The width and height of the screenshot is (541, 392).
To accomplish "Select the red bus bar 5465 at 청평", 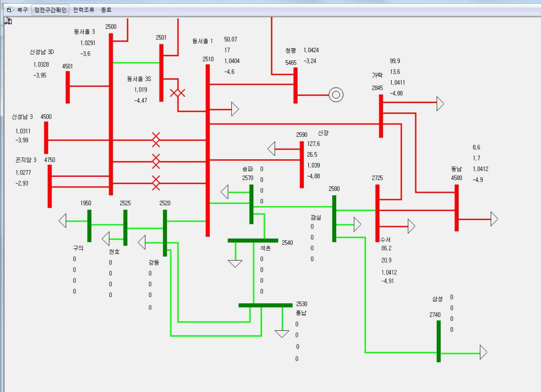I will coord(296,85).
